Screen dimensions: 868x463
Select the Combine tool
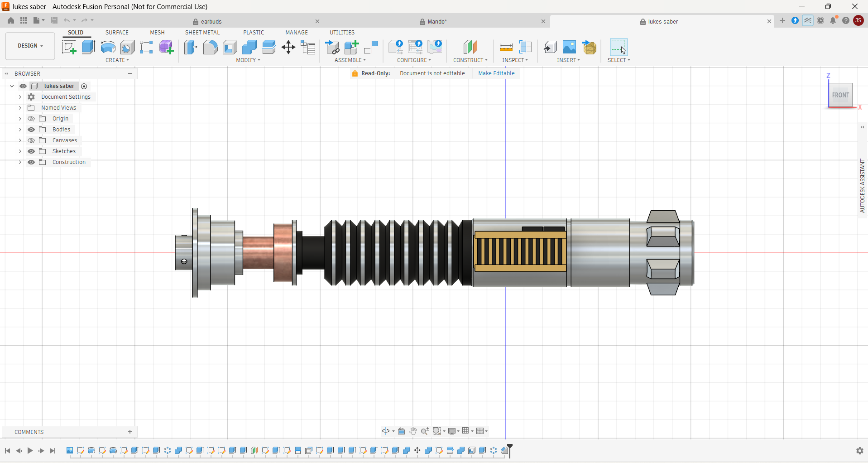[249, 47]
